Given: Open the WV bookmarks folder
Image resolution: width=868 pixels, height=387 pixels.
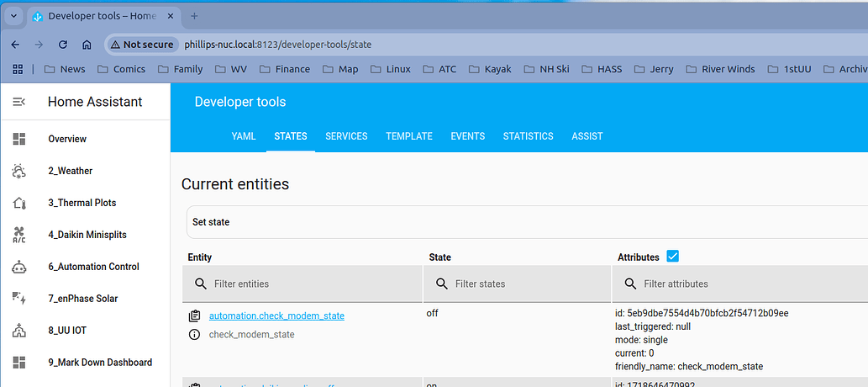Looking at the screenshot, I should coord(231,69).
